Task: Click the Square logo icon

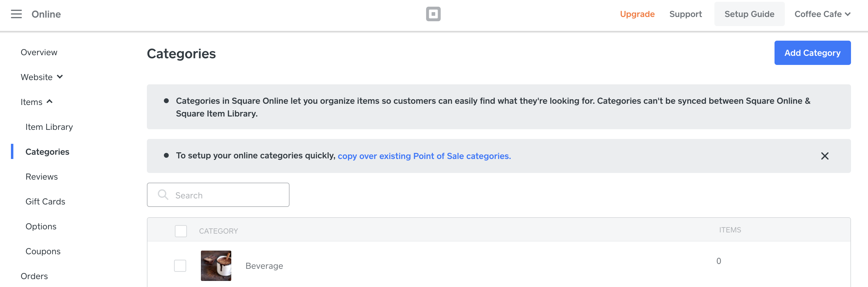Action: tap(433, 14)
